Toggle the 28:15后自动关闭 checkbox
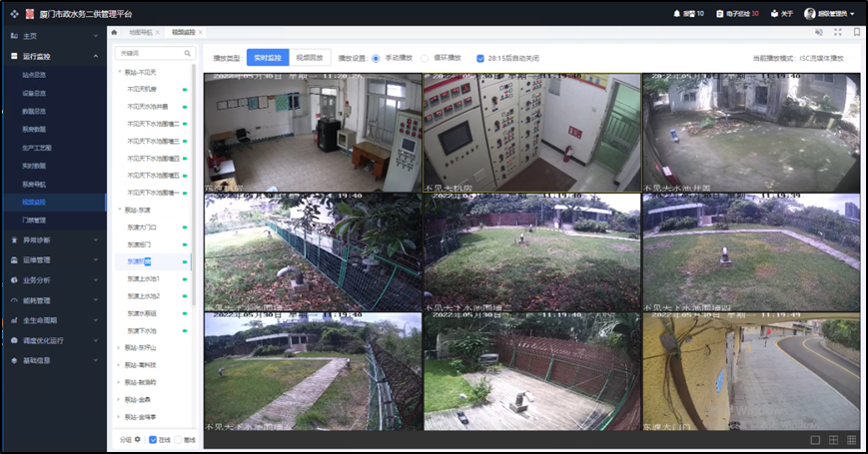Image resolution: width=868 pixels, height=454 pixels. (x=480, y=58)
